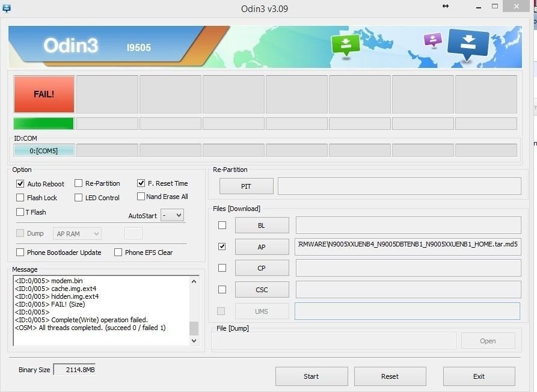This screenshot has height=392, width=537.
Task: Exit Odin with the Exit button
Action: (479, 376)
